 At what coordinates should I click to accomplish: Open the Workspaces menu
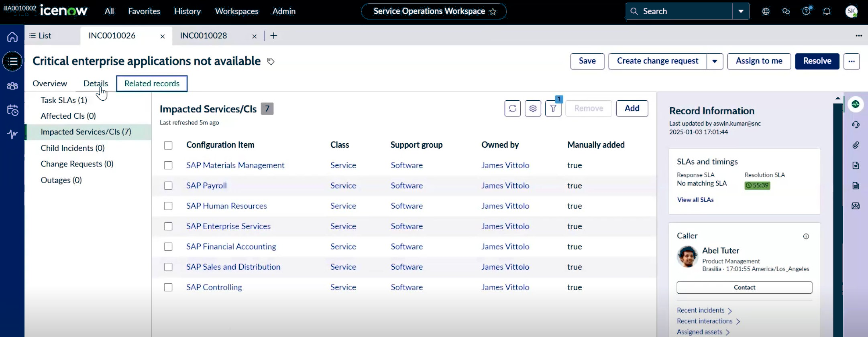237,11
